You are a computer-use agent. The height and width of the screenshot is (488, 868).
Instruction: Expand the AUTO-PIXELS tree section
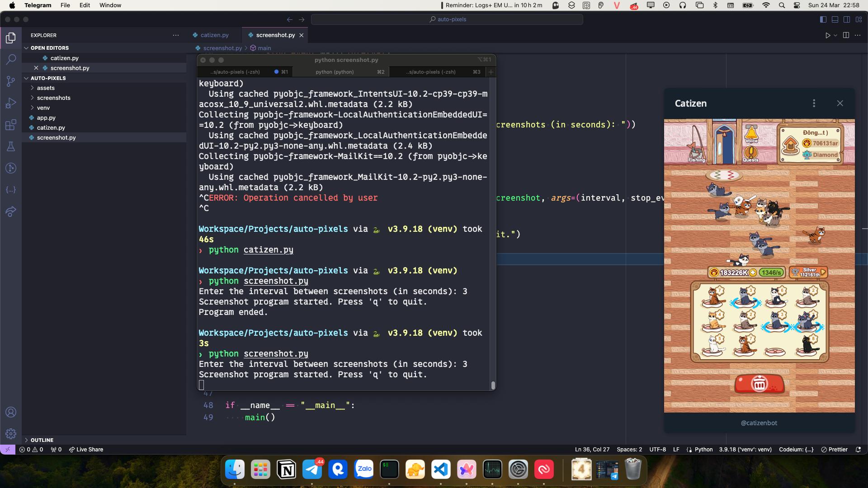[x=26, y=78]
